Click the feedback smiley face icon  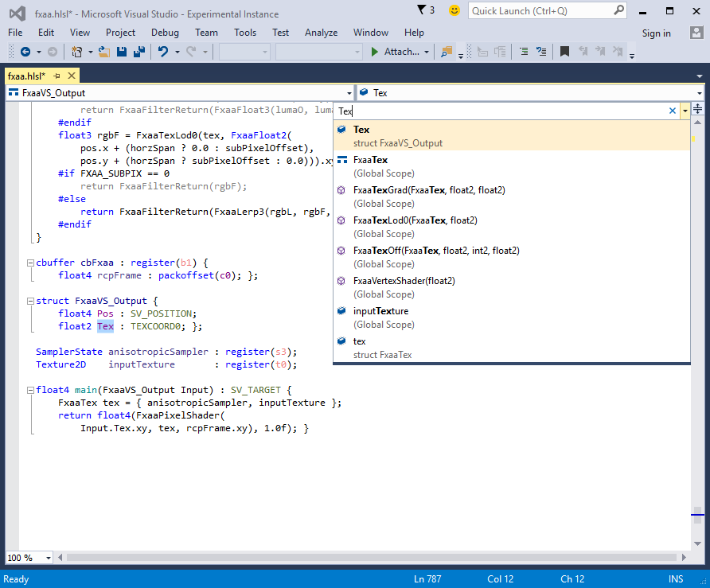[x=454, y=10]
